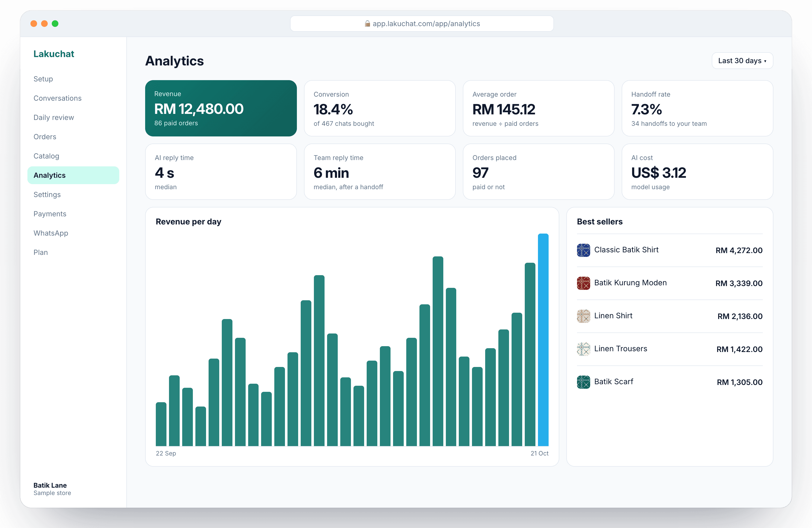Click the Linen Shirt product icon
The image size is (812, 528).
point(583,316)
